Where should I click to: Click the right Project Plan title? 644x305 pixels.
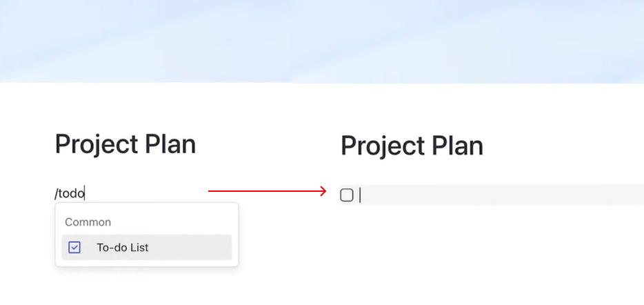pos(412,146)
